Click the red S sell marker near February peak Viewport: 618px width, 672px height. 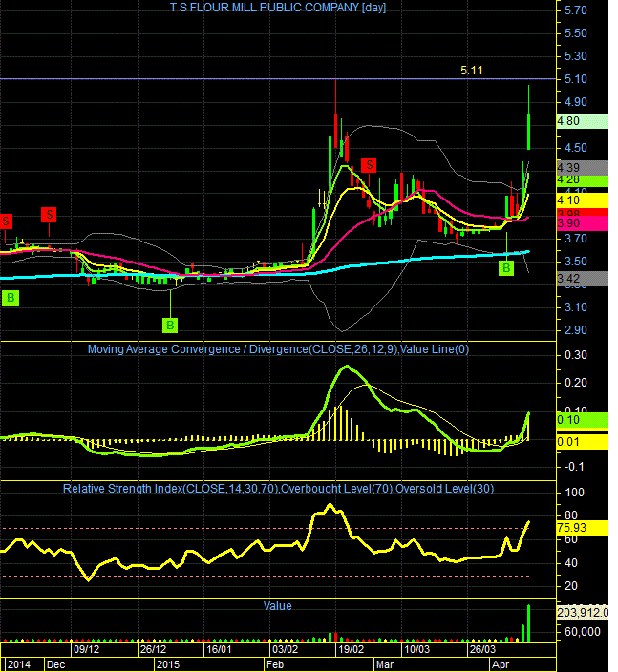click(x=369, y=165)
